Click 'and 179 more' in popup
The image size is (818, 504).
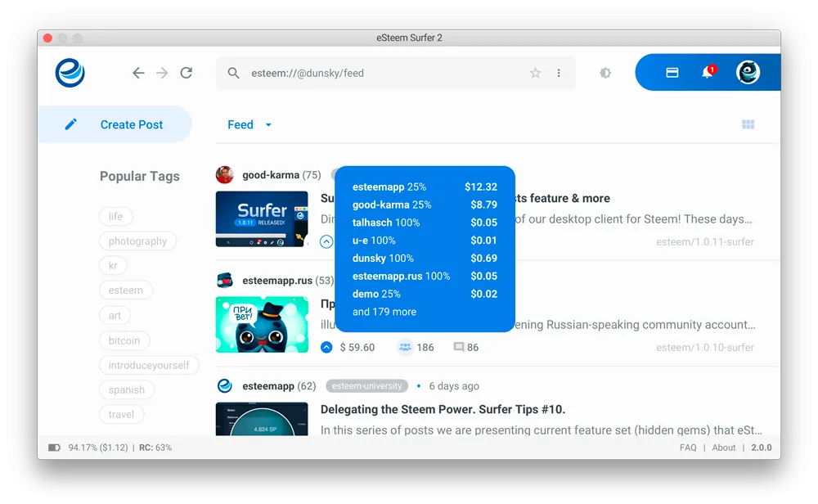click(384, 312)
